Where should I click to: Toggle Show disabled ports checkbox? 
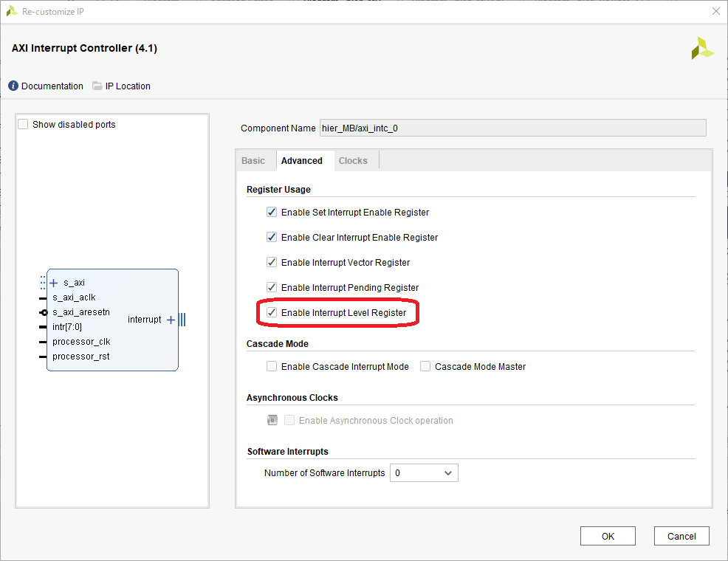[x=23, y=124]
